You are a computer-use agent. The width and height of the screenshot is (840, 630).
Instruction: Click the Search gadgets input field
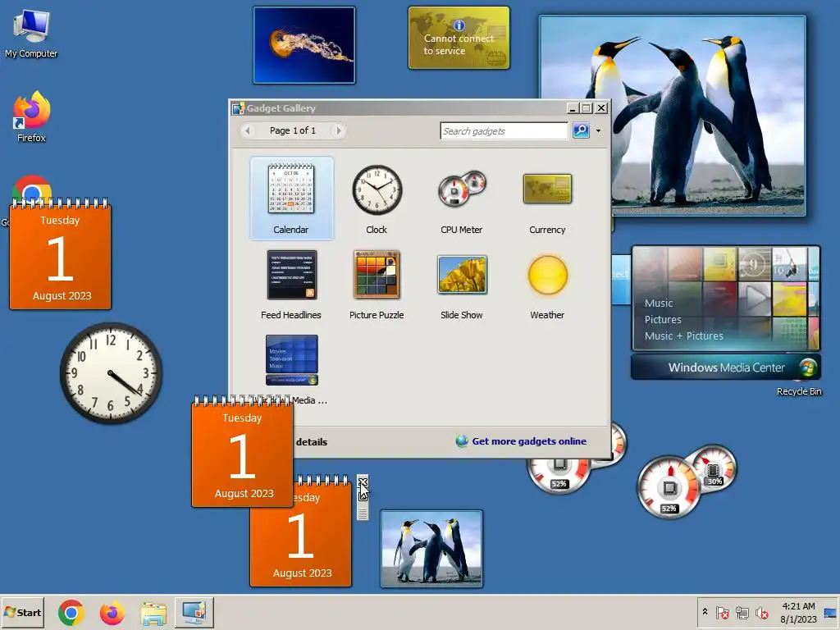click(504, 130)
